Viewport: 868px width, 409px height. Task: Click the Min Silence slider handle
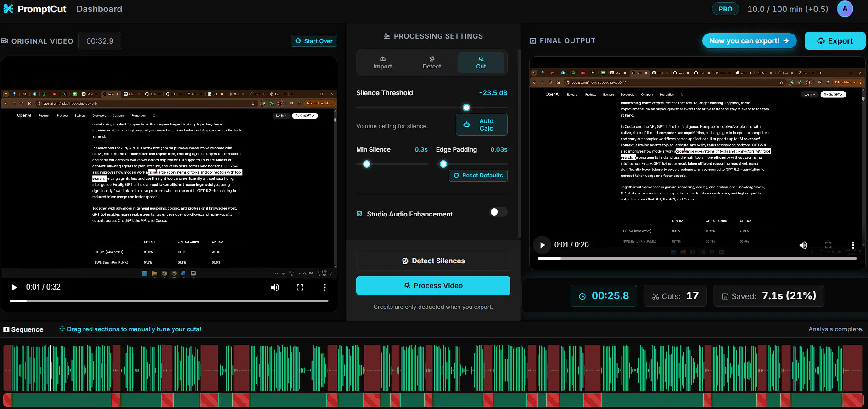[367, 164]
